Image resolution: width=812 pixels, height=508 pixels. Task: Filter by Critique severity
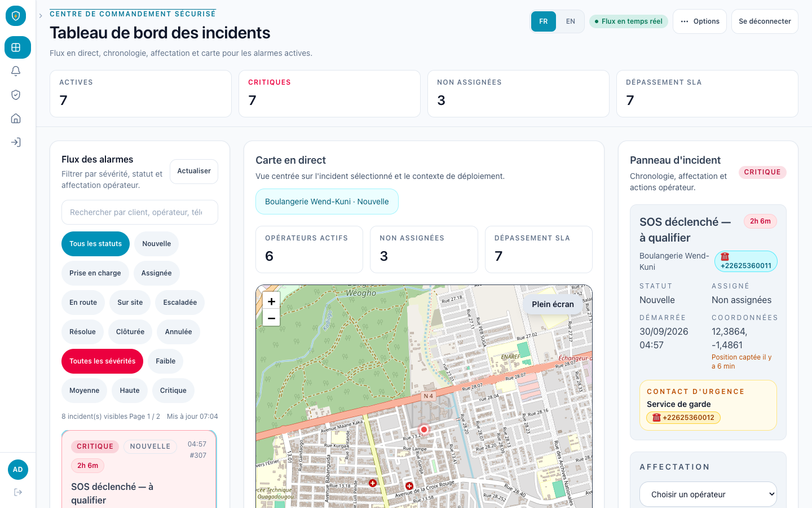(173, 391)
